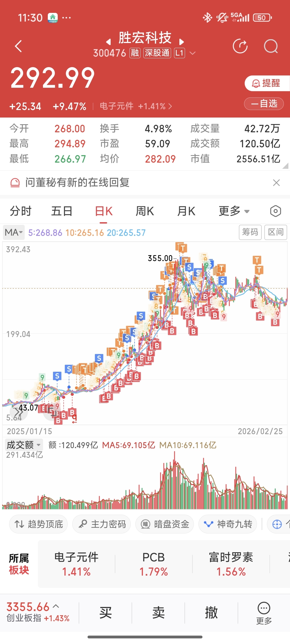Viewport: 290px width, 644px height.
Task: Expand the L1 quote level dropdown
Action: (x=193, y=53)
